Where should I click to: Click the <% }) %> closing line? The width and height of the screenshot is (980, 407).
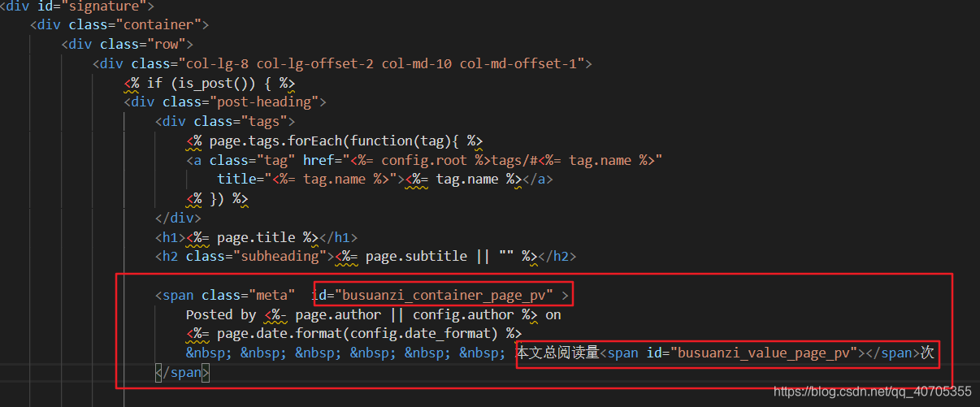(x=217, y=198)
